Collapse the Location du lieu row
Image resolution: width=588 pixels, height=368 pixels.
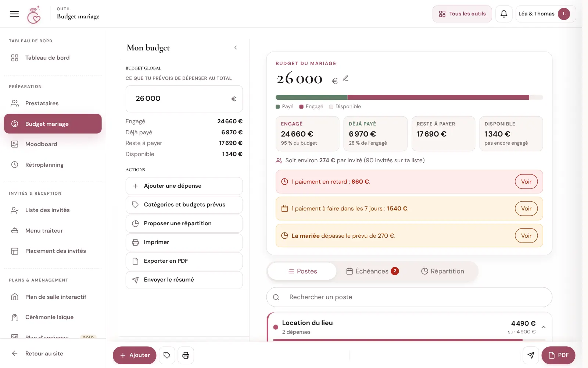click(544, 327)
